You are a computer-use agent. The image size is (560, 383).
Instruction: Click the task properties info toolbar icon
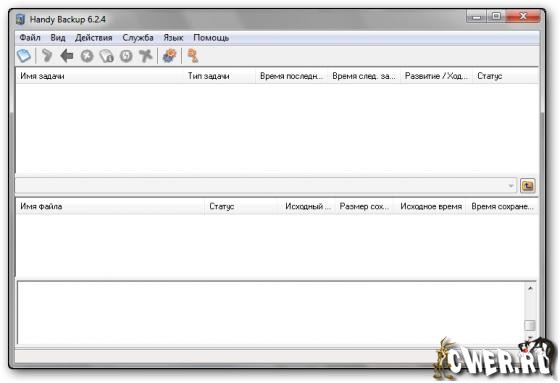(x=106, y=56)
